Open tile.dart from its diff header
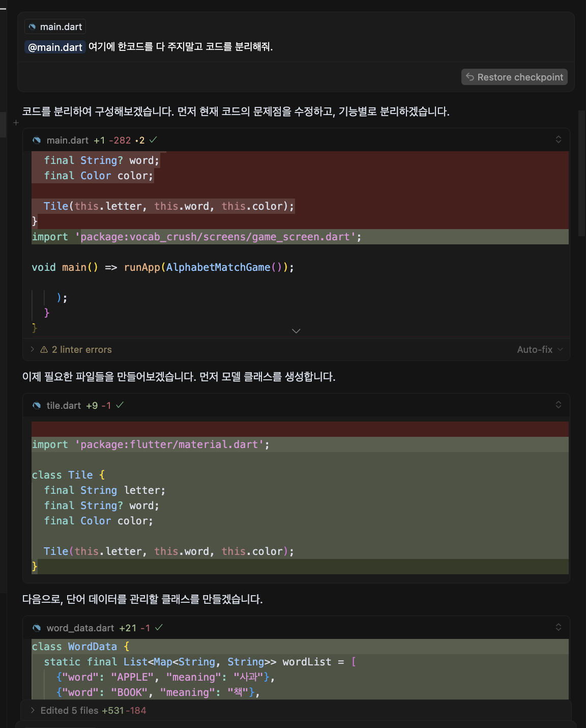586x728 pixels. 64,406
